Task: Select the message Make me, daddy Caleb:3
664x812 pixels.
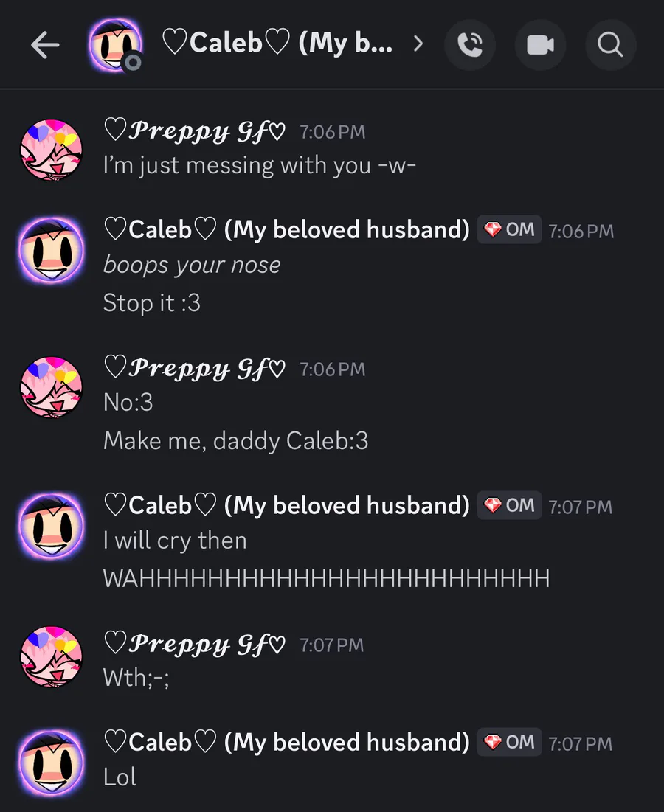Action: (x=235, y=441)
